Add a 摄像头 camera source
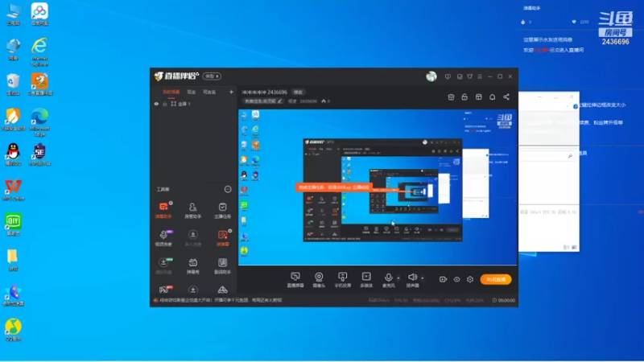The width and height of the screenshot is (644, 362). [319, 279]
